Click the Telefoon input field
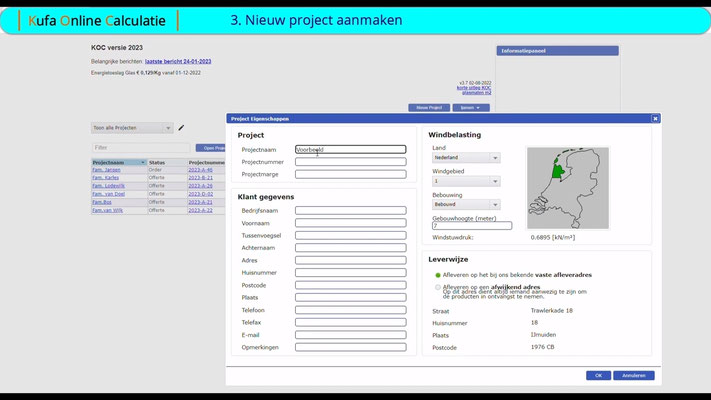 coord(351,310)
